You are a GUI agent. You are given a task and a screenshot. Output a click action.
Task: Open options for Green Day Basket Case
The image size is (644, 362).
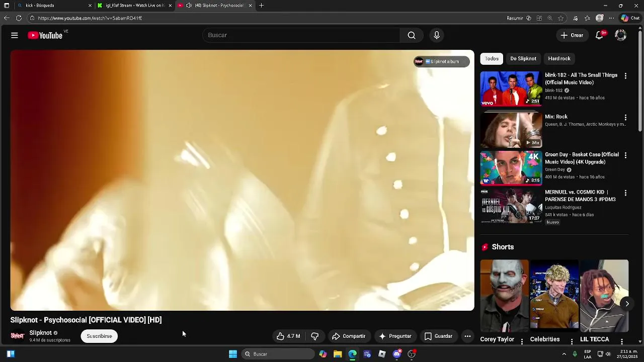click(x=625, y=155)
